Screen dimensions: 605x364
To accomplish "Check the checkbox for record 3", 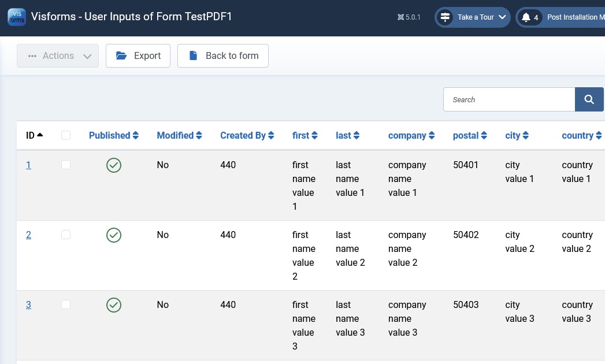I will [x=66, y=304].
